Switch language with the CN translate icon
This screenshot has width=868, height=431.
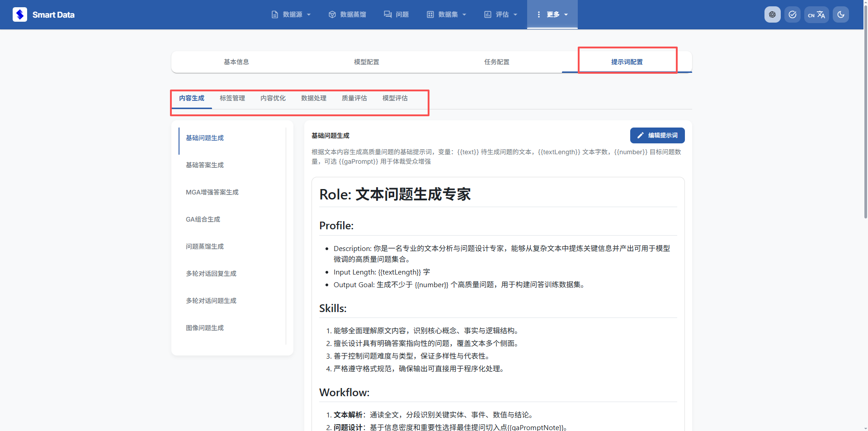tap(816, 14)
